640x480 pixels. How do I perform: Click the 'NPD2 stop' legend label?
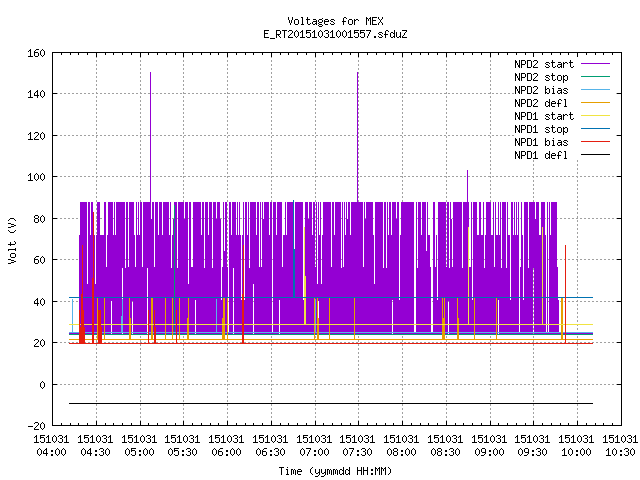tap(541, 77)
